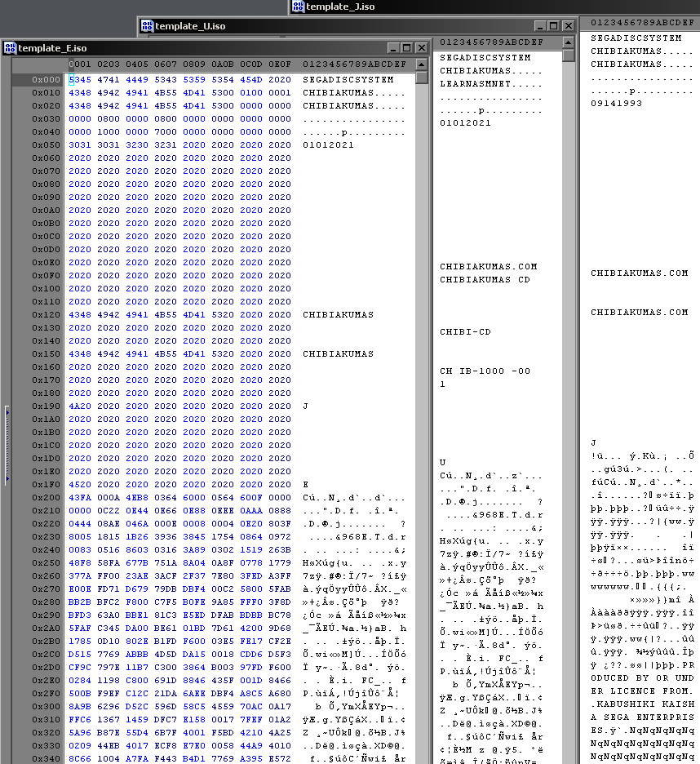
Task: Select hex word 7000 in row 0x040
Action: point(166,131)
